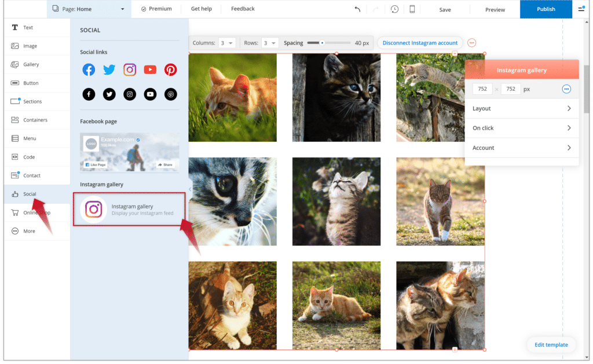Open the Page: Home dropdown
This screenshot has height=364, width=593.
tap(89, 9)
